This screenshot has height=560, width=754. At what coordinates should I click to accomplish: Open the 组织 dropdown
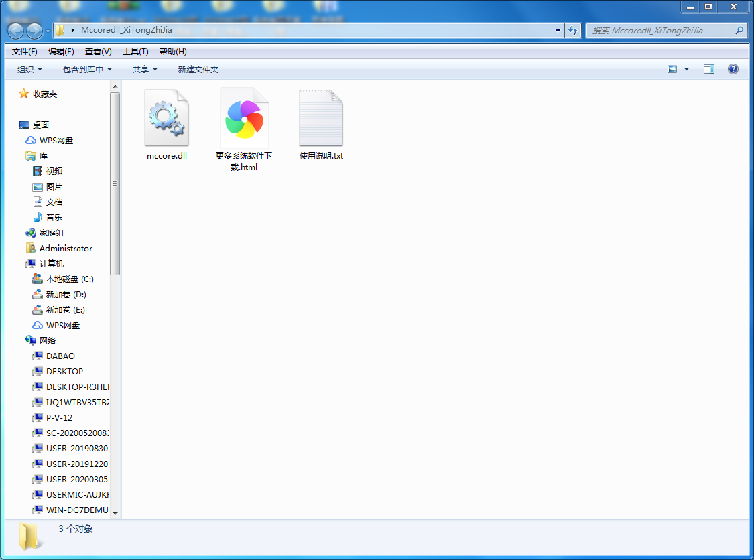pyautogui.click(x=29, y=69)
